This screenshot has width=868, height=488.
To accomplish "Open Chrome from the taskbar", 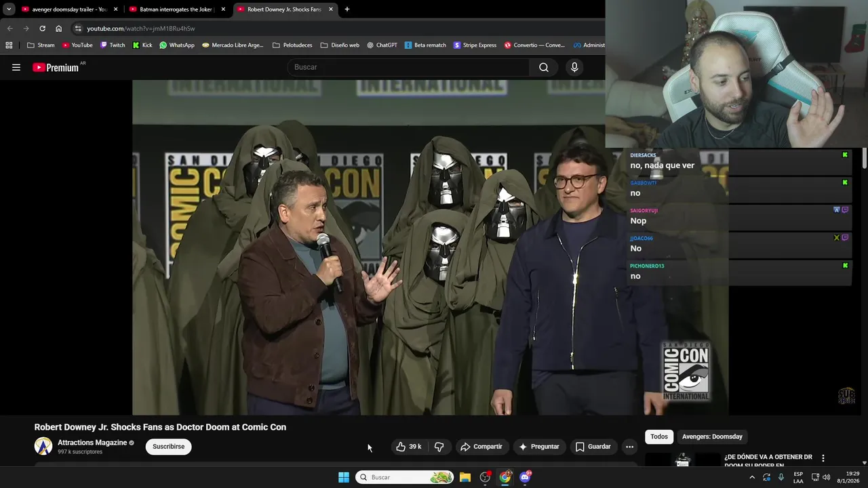I will (505, 477).
